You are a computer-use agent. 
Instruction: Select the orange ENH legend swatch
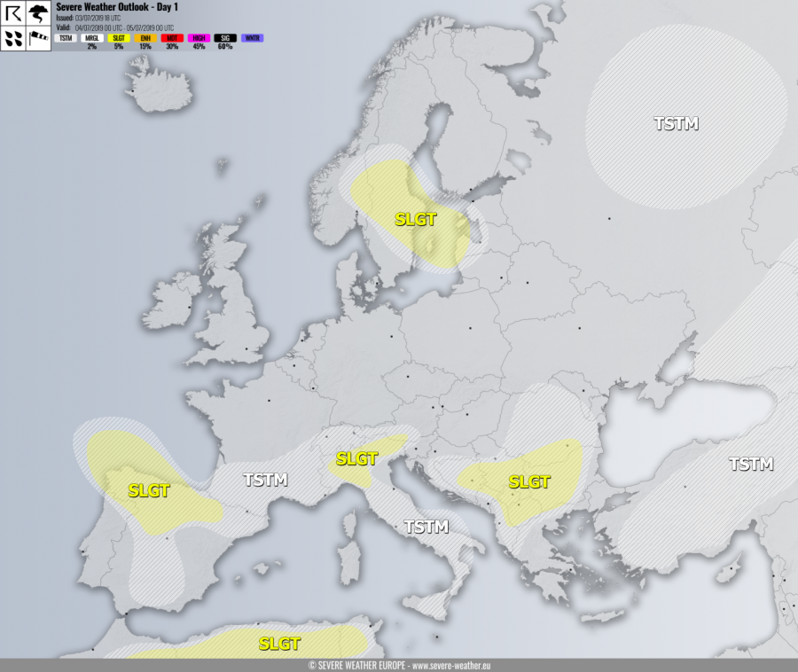[x=145, y=38]
